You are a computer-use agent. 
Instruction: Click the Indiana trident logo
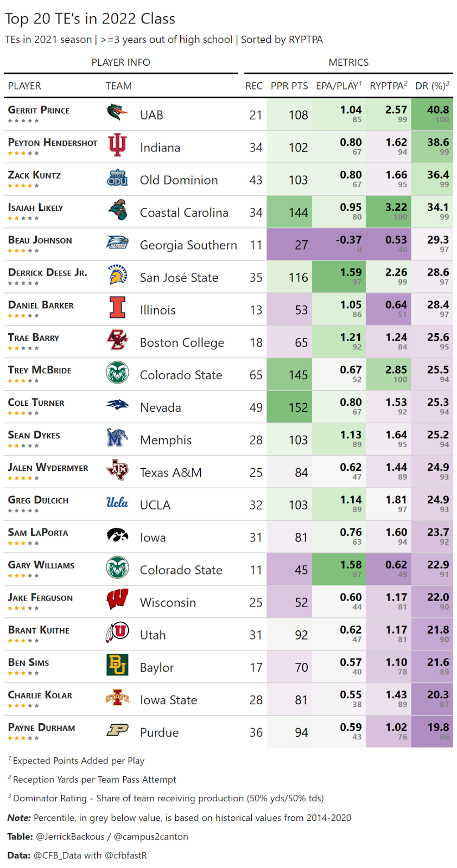coord(117,145)
